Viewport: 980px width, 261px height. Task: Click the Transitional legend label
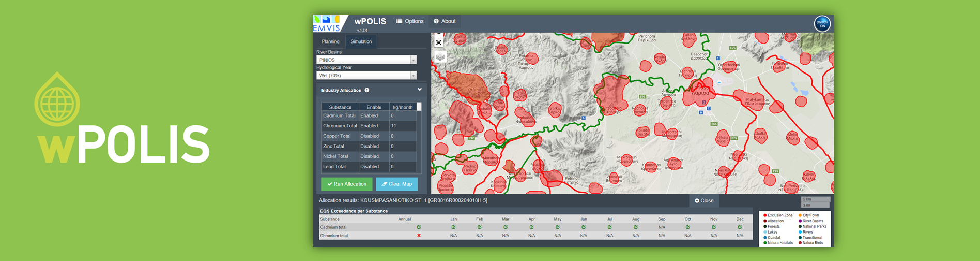tap(812, 238)
